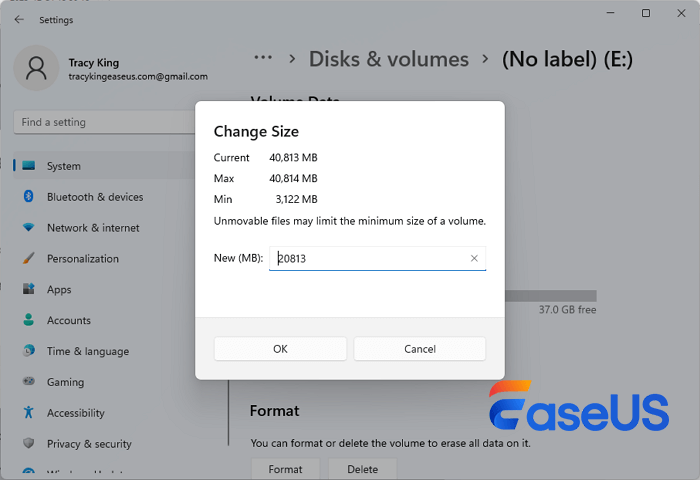The height and width of the screenshot is (480, 700).
Task: Click the volume usage bar
Action: [551, 296]
